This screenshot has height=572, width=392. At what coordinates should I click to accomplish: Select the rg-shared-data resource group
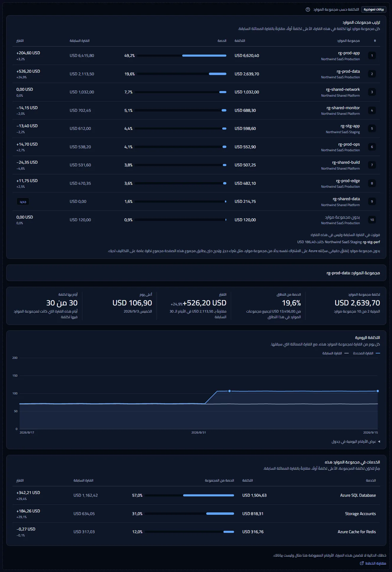click(x=196, y=202)
